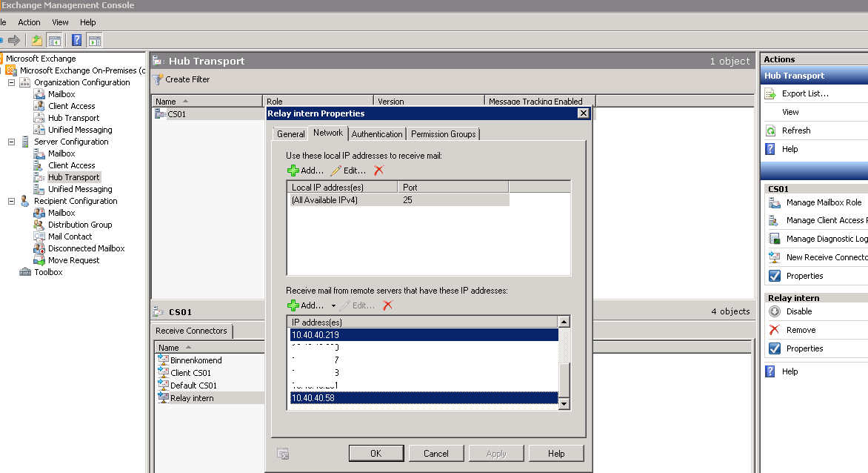Click the Properties checkmark icon under CS01

775,276
